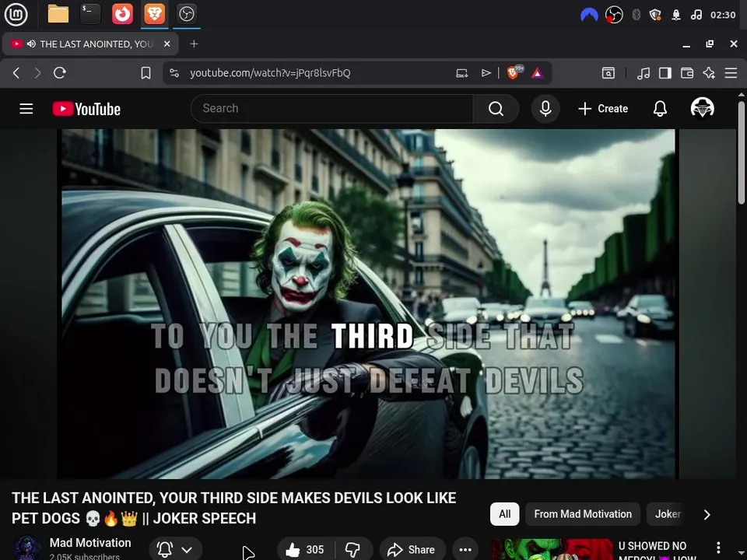Select the All filter chip
This screenshot has height=560, width=747.
[504, 514]
